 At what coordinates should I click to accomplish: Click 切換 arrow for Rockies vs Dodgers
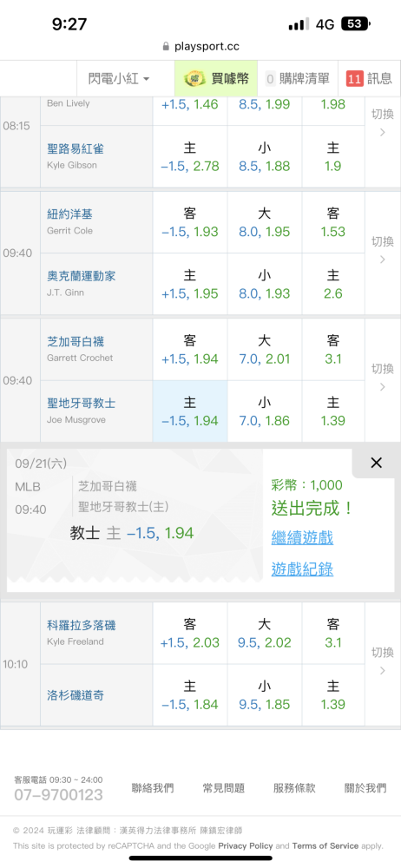pyautogui.click(x=382, y=661)
